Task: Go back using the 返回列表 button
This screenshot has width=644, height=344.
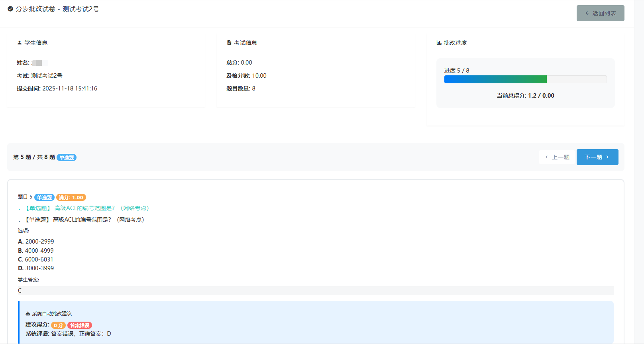Action: pos(600,13)
